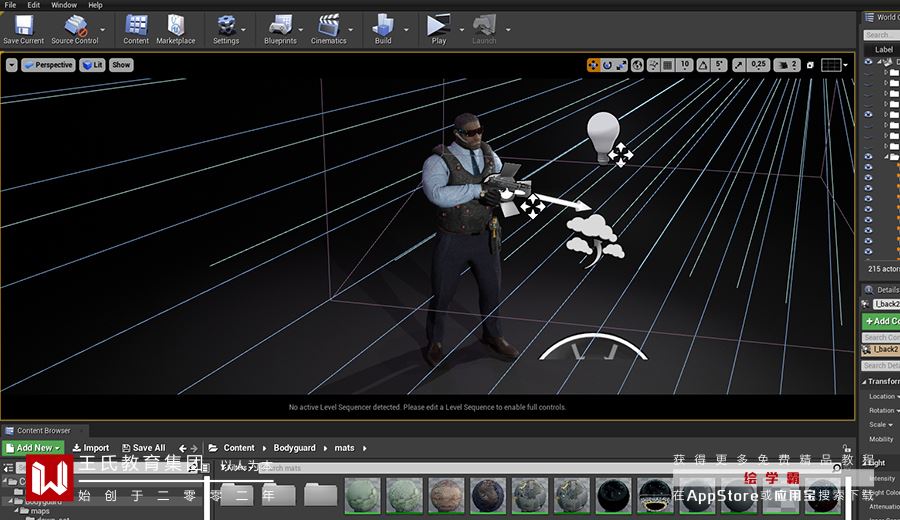Viewport: 900px width, 520px height.
Task: Toggle grid snapping in viewport
Action: point(668,65)
